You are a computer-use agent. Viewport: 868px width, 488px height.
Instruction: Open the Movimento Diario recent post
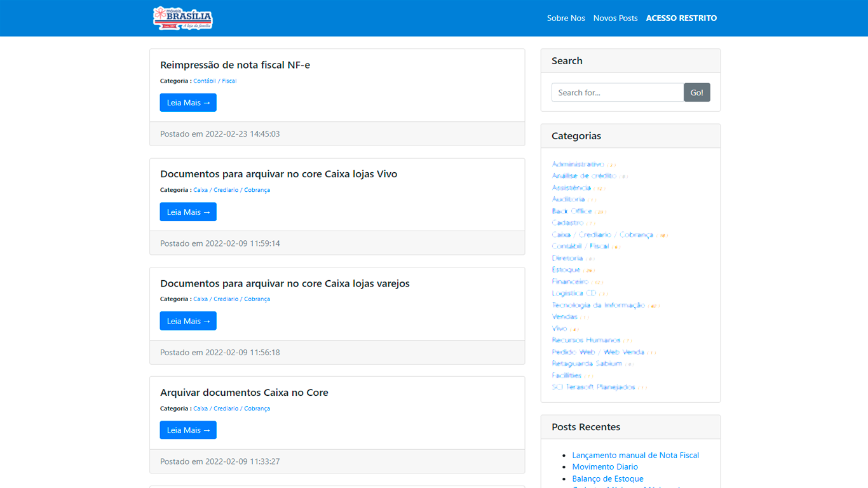[605, 467]
